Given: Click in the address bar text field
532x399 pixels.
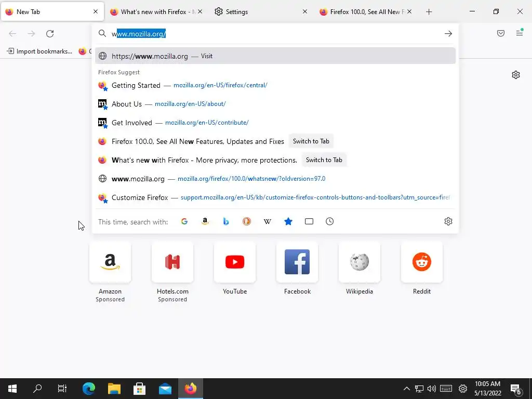Looking at the screenshot, I should point(275,34).
